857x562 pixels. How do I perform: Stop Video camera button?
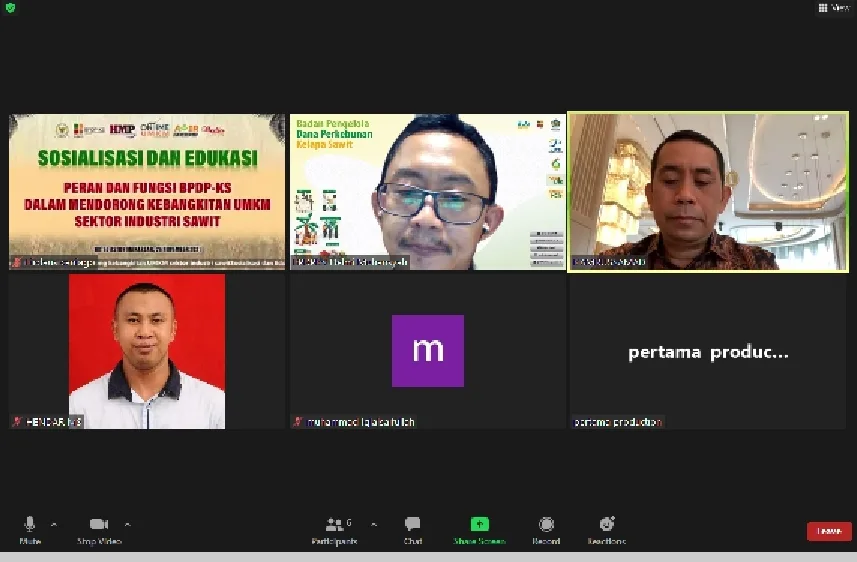coord(99,530)
